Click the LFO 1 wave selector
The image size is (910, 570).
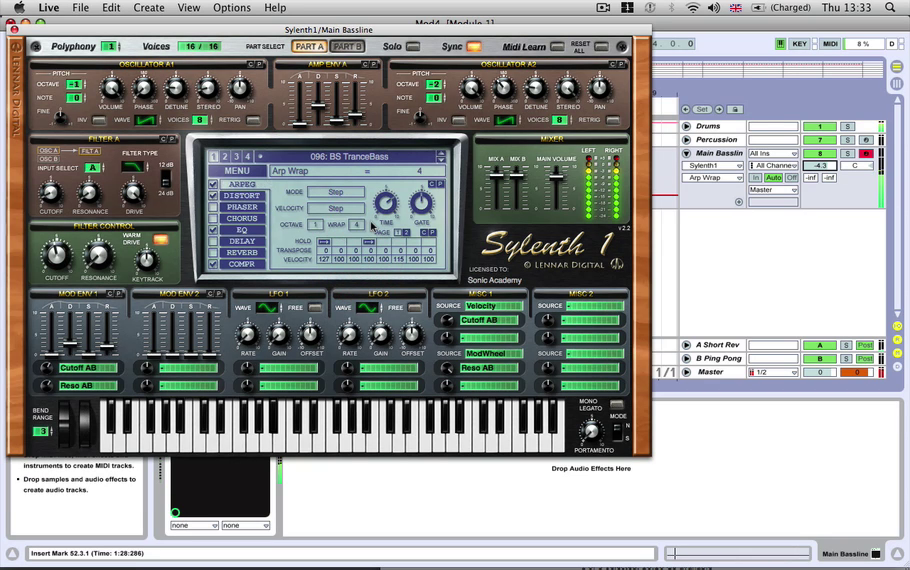pos(267,308)
